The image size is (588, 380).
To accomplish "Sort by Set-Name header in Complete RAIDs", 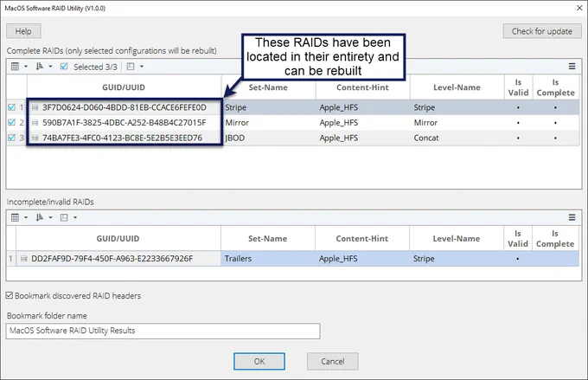I will [x=269, y=87].
